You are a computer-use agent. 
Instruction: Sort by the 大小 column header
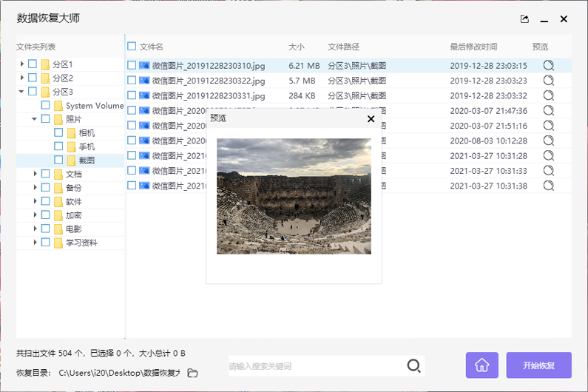pos(296,47)
